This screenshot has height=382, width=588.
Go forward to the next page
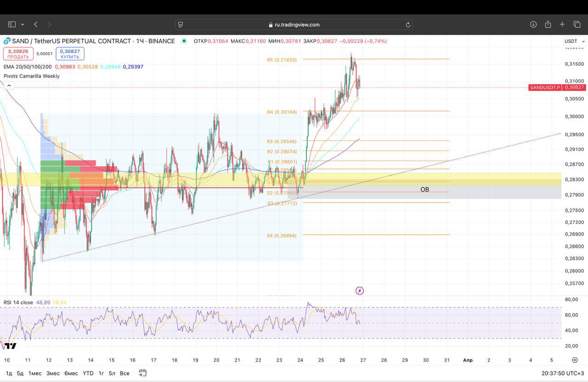[50, 24]
